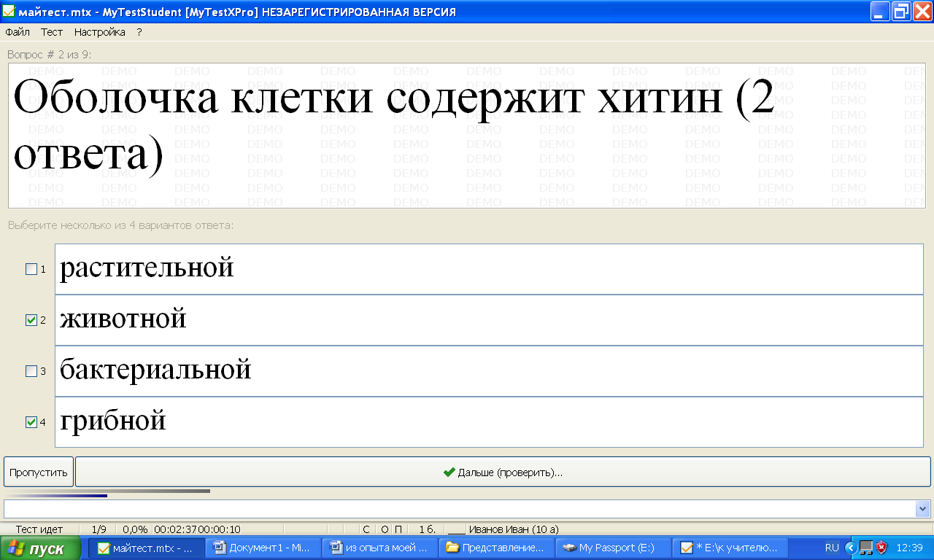Click the Пропустить button
Viewport: 934px width, 560px height.
(39, 472)
